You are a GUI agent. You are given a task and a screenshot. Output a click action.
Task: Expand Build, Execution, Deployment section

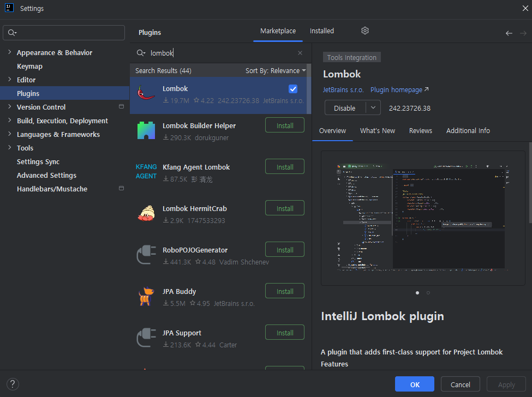click(9, 121)
